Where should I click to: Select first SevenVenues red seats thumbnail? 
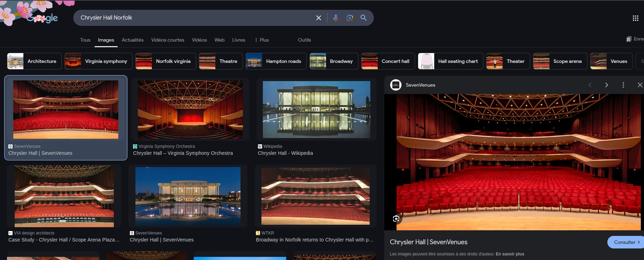(x=66, y=109)
